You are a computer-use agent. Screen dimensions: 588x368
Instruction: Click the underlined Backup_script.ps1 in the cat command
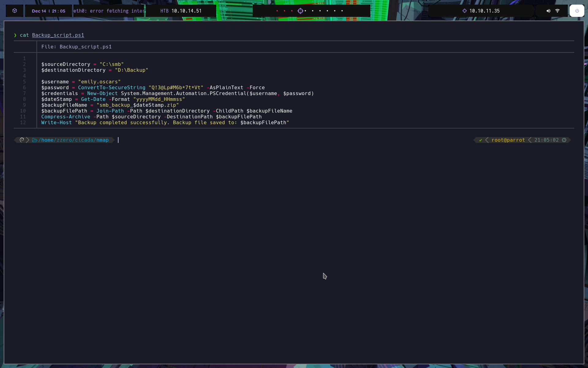tap(58, 35)
